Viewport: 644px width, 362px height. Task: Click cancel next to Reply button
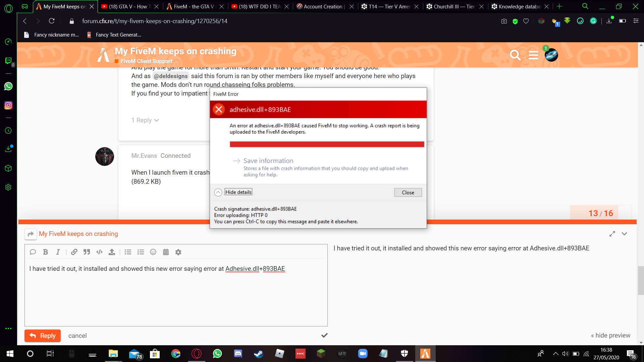tap(77, 336)
